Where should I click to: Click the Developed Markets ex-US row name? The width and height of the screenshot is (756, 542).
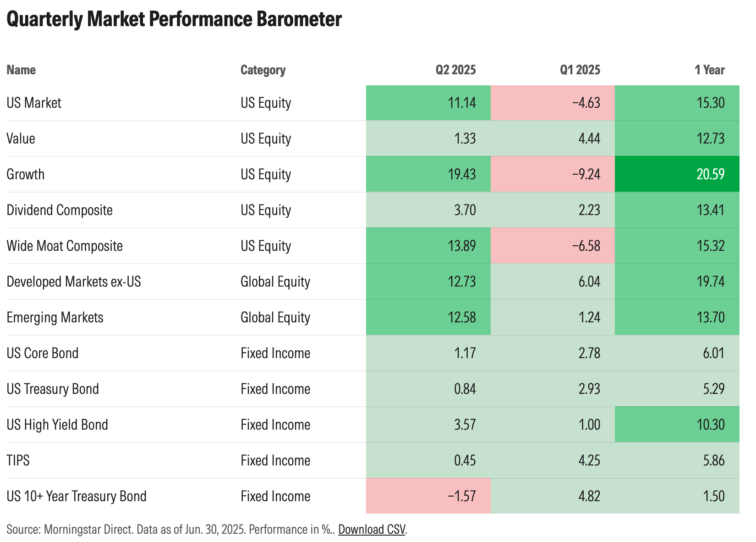pyautogui.click(x=74, y=282)
